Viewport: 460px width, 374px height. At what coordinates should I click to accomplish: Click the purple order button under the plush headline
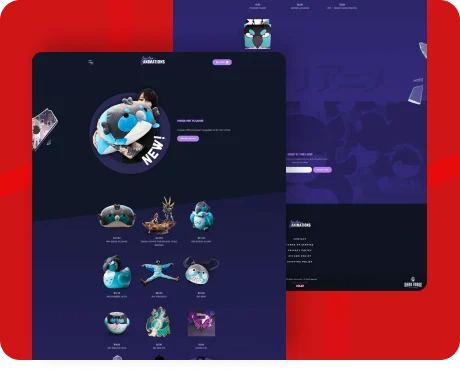click(188, 138)
